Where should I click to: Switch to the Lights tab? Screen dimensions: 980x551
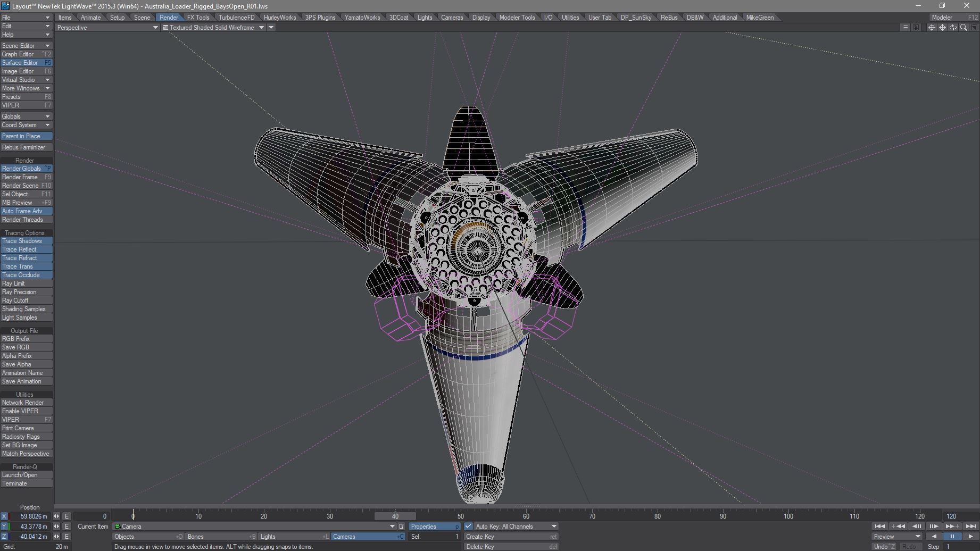click(425, 18)
